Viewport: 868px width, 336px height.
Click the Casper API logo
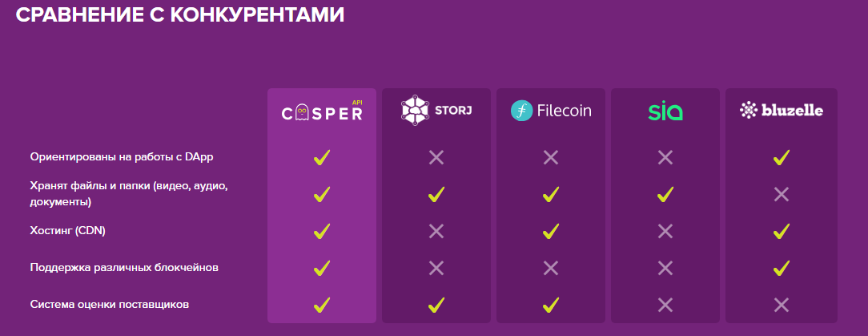(322, 111)
